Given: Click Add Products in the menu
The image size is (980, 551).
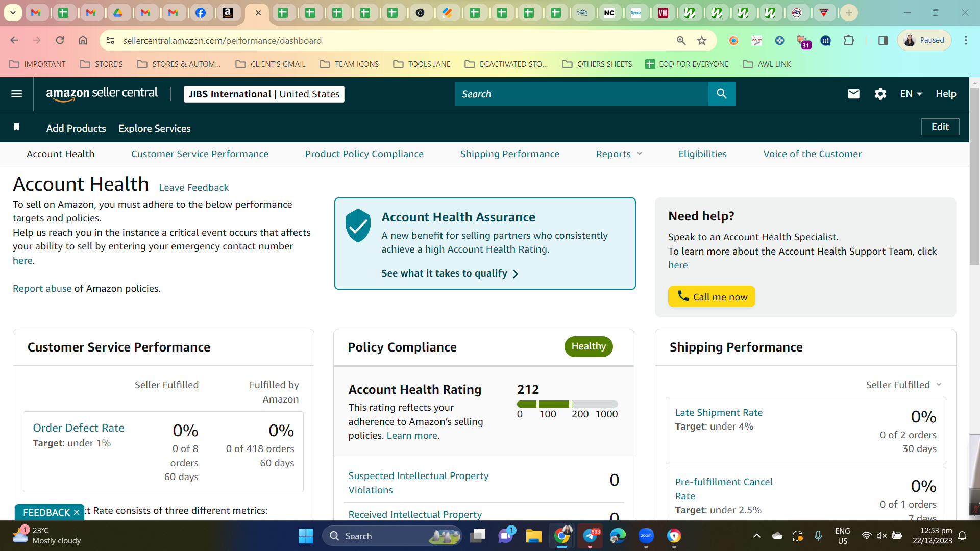Looking at the screenshot, I should pyautogui.click(x=76, y=128).
